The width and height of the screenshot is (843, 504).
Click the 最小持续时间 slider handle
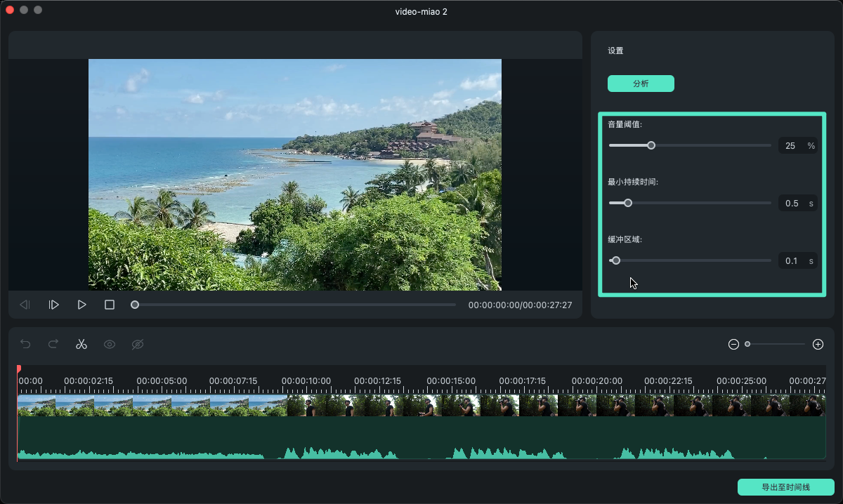pos(628,203)
